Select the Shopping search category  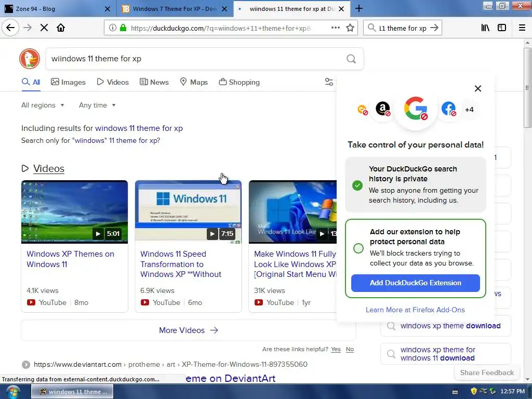(239, 82)
